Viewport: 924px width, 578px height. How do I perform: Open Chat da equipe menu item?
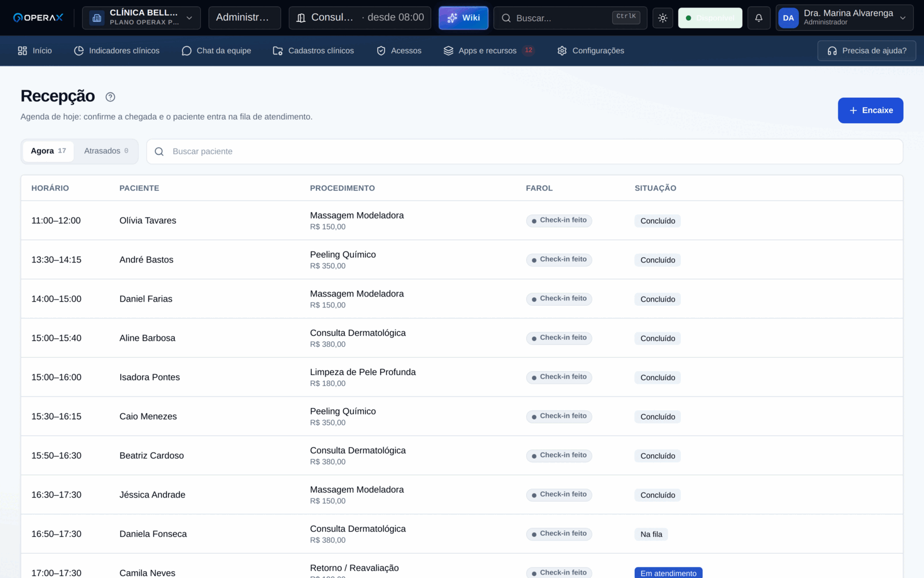[x=216, y=51]
